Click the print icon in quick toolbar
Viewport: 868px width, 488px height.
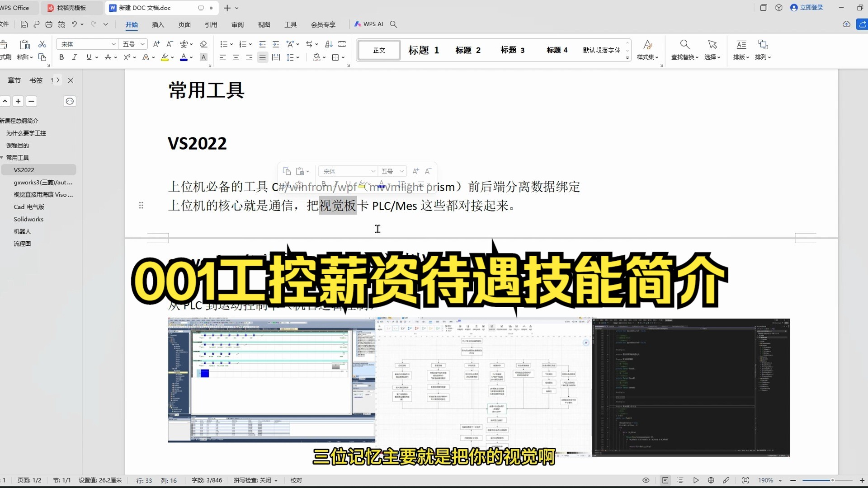point(49,24)
